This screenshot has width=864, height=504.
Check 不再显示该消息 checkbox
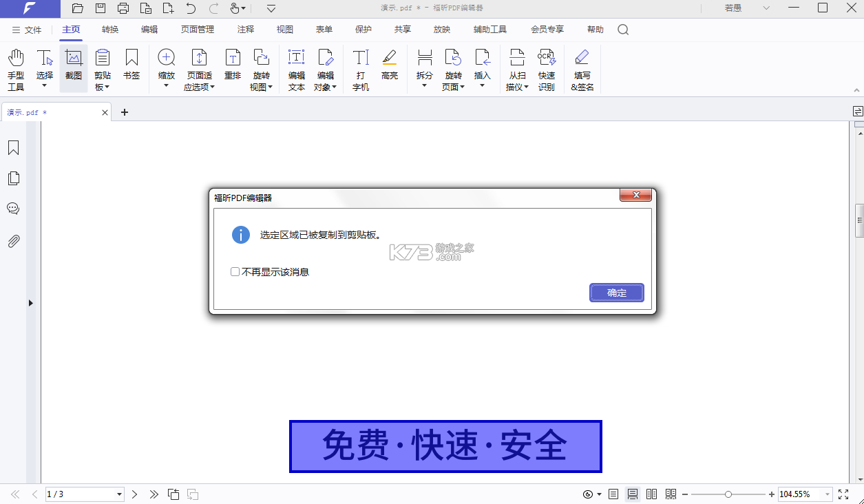235,272
